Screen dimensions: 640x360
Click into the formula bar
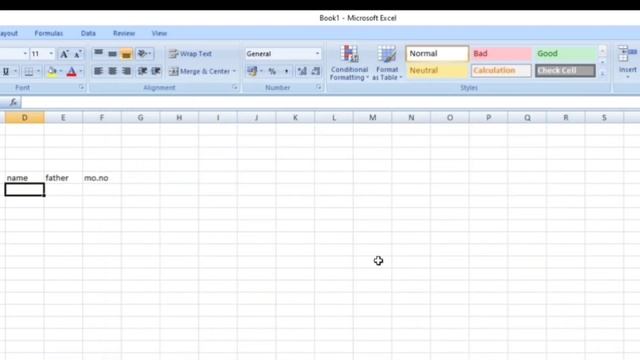click(330, 102)
